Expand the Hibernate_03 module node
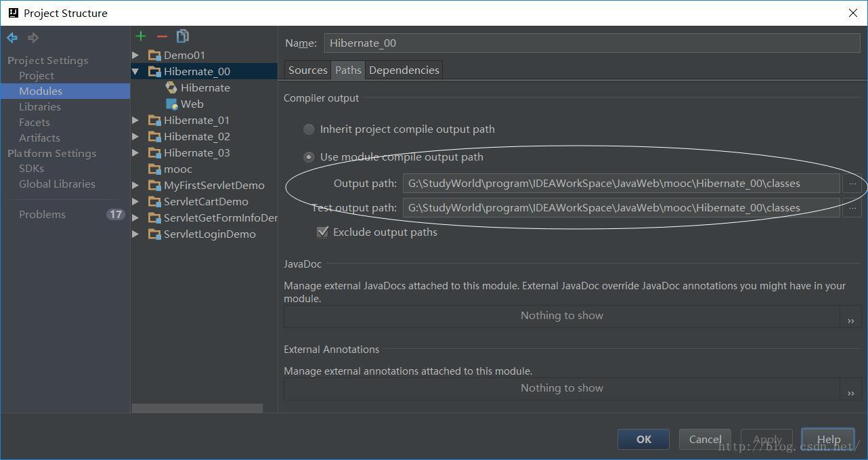The width and height of the screenshot is (868, 460). point(135,152)
